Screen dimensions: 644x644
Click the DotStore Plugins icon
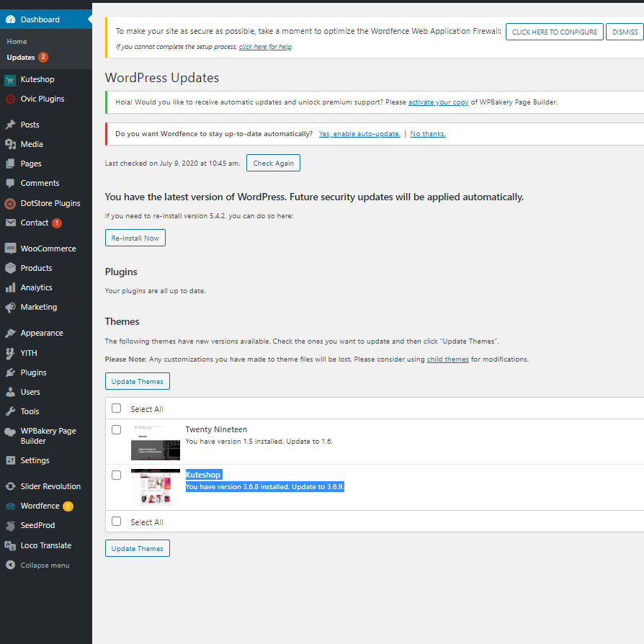point(10,203)
